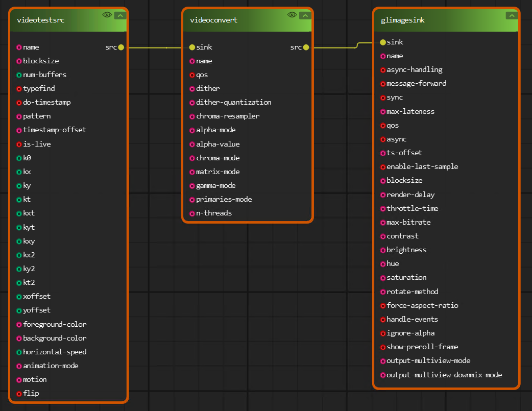The image size is (532, 411).
Task: Click the videoconvert sink input port
Action: tap(192, 47)
